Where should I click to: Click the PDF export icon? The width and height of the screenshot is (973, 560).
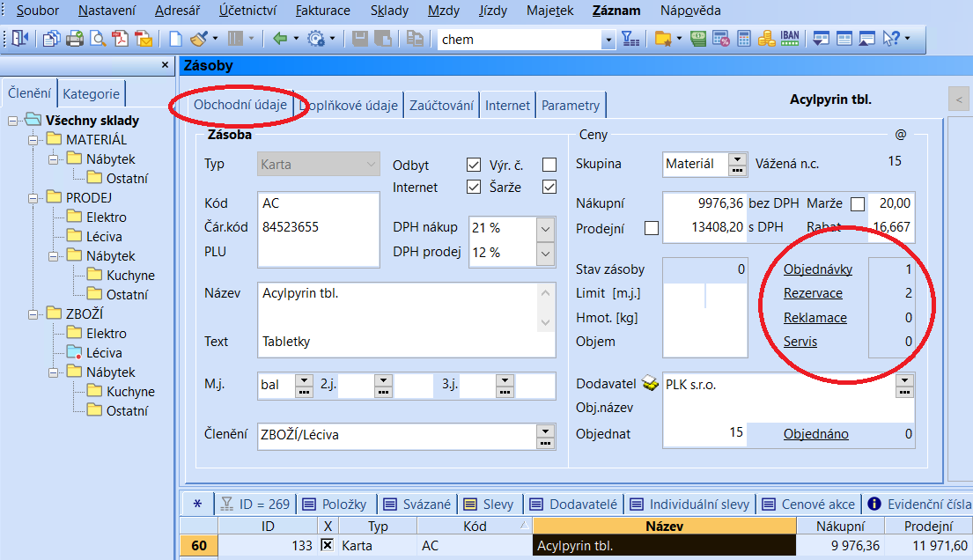point(121,39)
